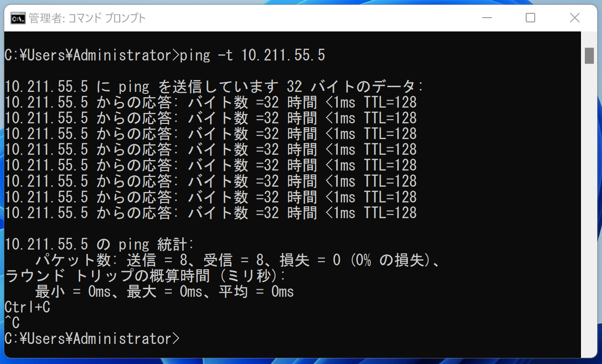The width and height of the screenshot is (602, 364).
Task: Maximize the Command Prompt window
Action: pyautogui.click(x=530, y=18)
